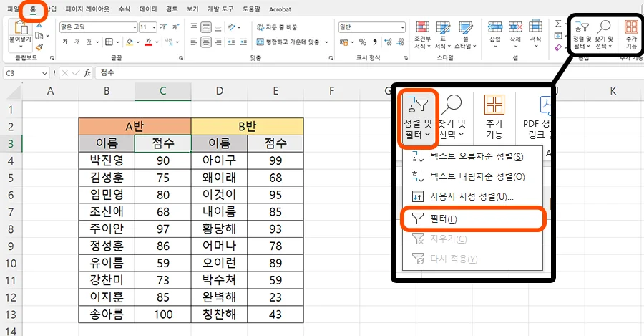Open the 파일 tab
This screenshot has width=644, height=336.
pos(13,9)
